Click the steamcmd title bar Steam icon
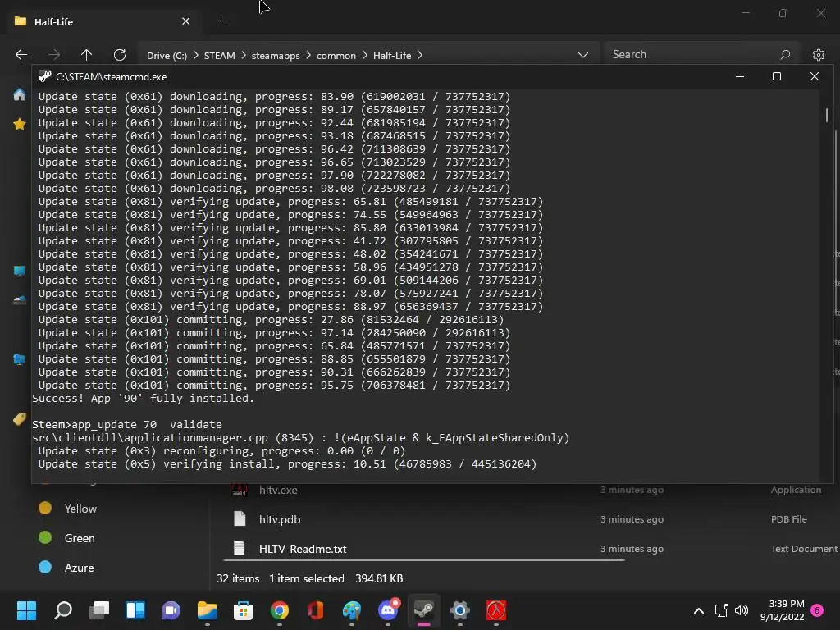The height and width of the screenshot is (630, 840). [44, 76]
